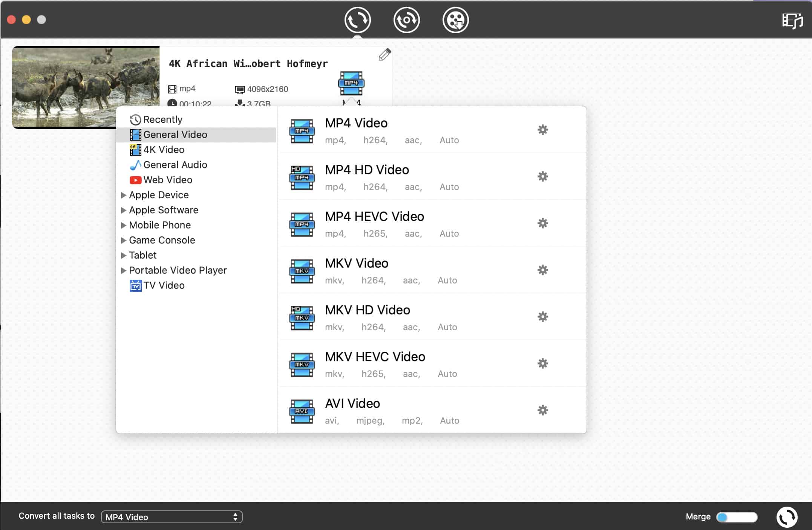Click the media library icon at top right
Viewport: 812px width, 530px height.
pos(792,21)
